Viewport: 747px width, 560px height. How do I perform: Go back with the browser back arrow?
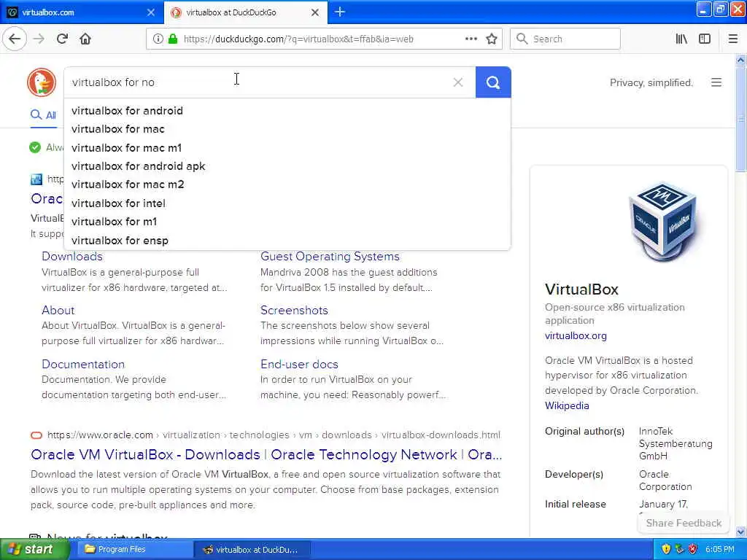pyautogui.click(x=15, y=39)
